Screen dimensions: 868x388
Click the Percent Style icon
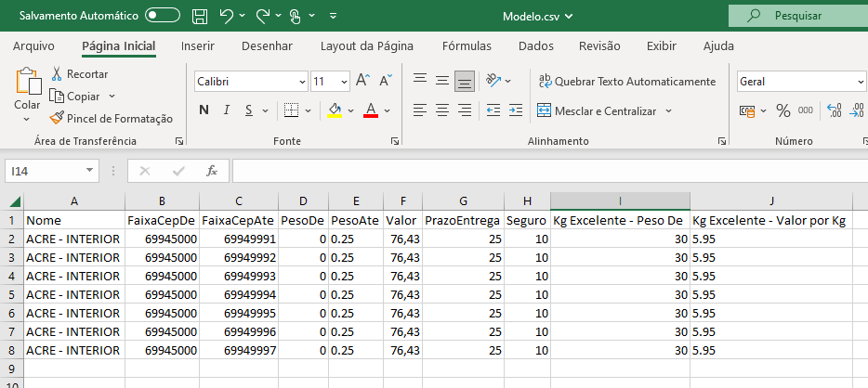tap(783, 111)
